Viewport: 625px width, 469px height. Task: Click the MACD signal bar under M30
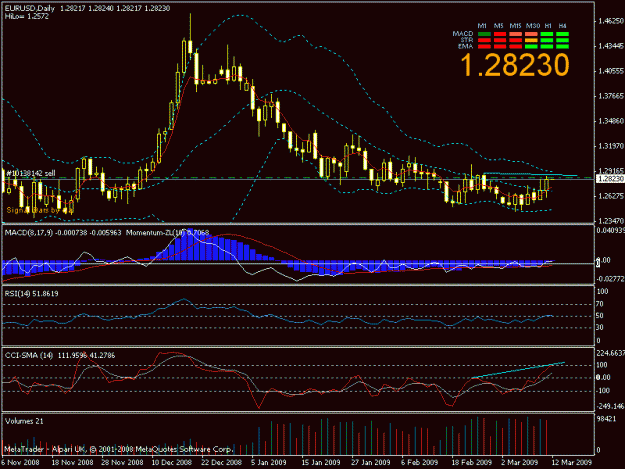[531, 34]
